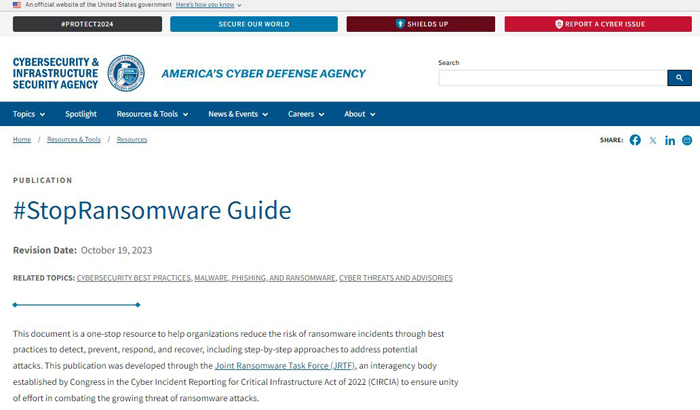Screen dimensions: 700x410
Task: Expand "Here's how you know" banner link
Action: pos(208,5)
